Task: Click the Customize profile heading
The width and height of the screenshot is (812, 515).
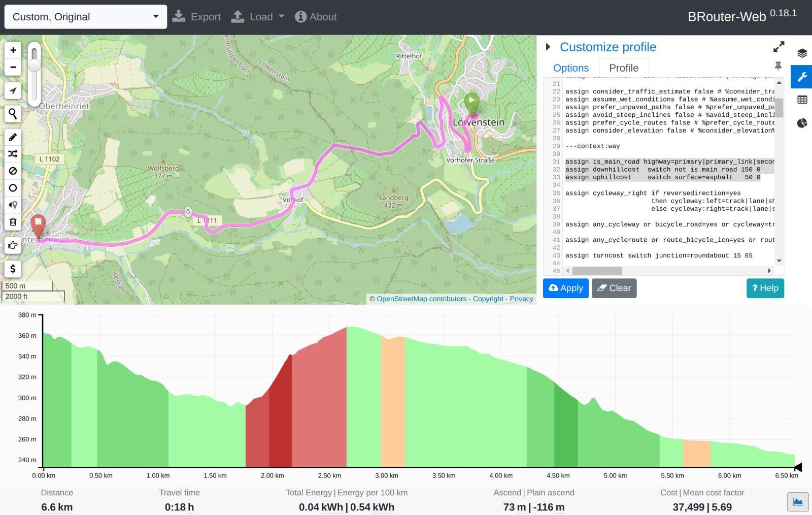Action: 608,47
